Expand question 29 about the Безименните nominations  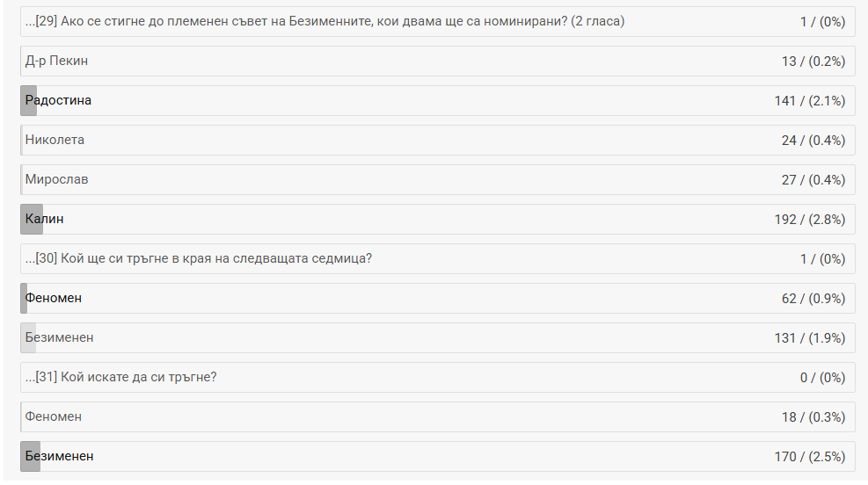(x=325, y=21)
